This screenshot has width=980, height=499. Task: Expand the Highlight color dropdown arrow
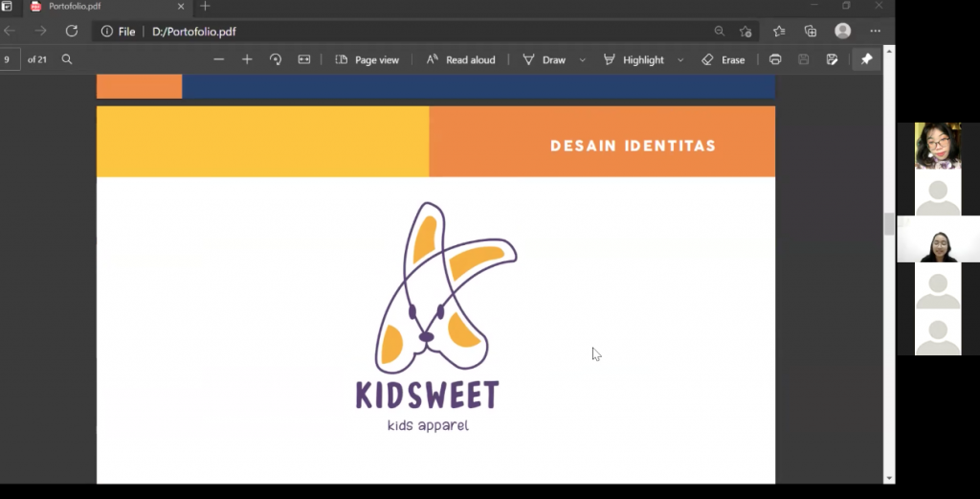click(680, 59)
